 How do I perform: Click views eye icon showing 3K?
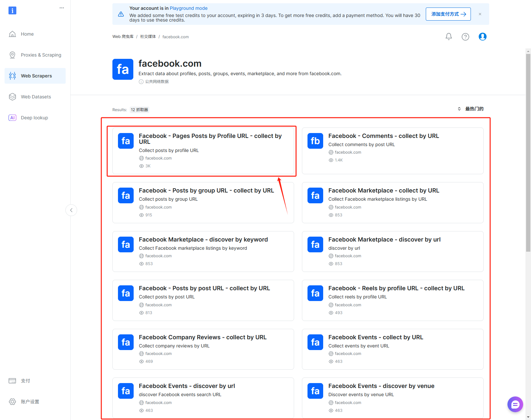[x=141, y=166]
